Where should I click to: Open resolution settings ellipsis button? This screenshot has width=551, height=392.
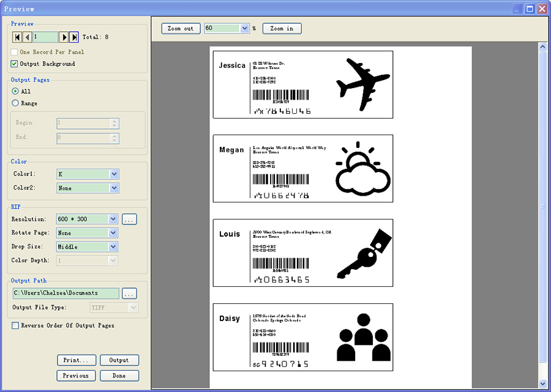(x=129, y=219)
